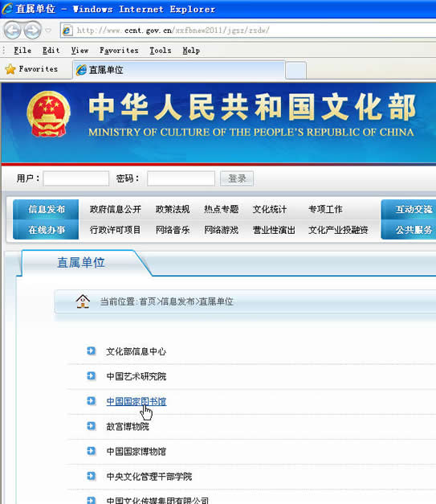Click the browser Back arrow button

click(12, 31)
